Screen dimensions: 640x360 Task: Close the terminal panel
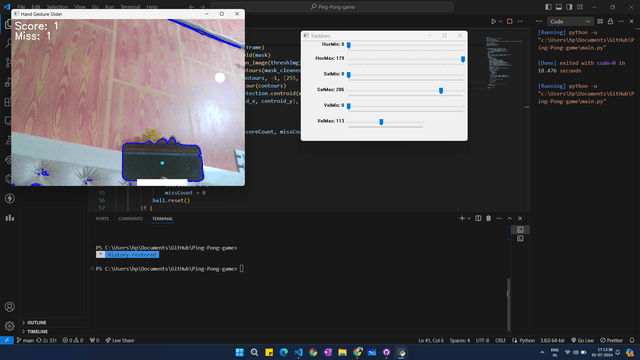pos(520,218)
